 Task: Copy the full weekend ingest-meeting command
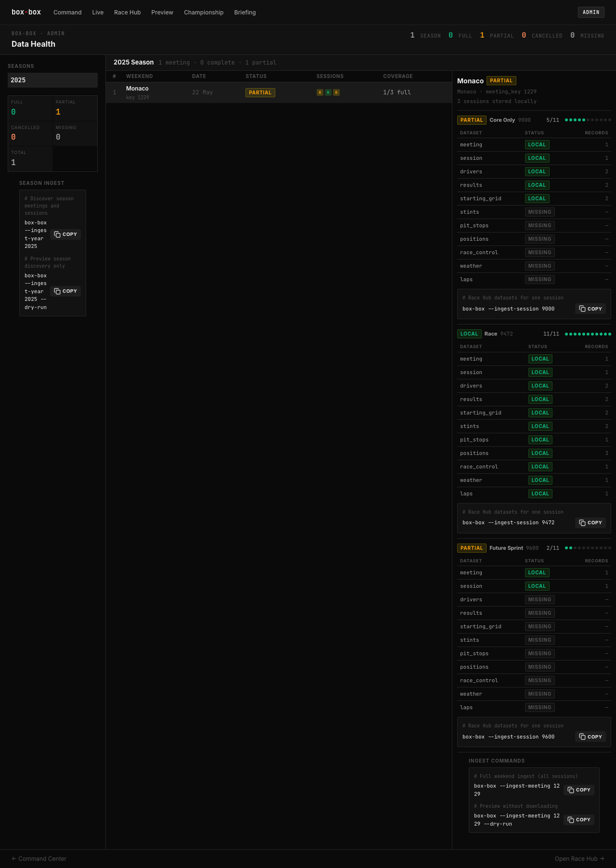pyautogui.click(x=579, y=790)
